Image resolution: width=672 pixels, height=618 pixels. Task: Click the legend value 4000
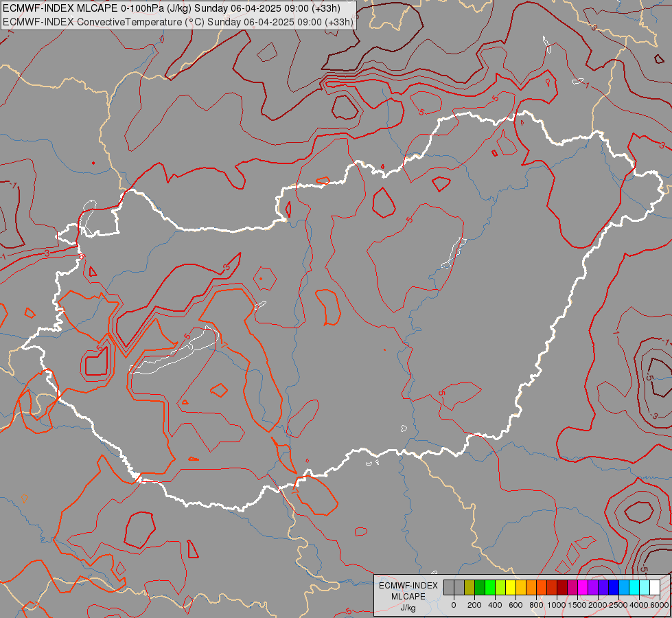pos(639,605)
